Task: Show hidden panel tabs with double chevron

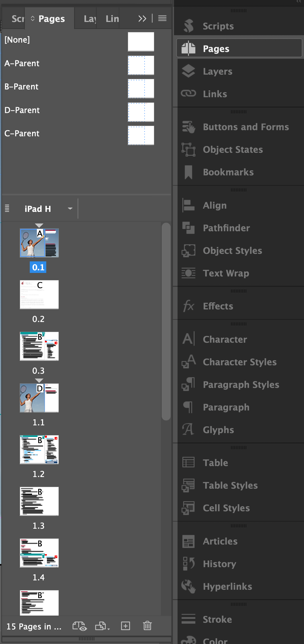Action: click(142, 19)
